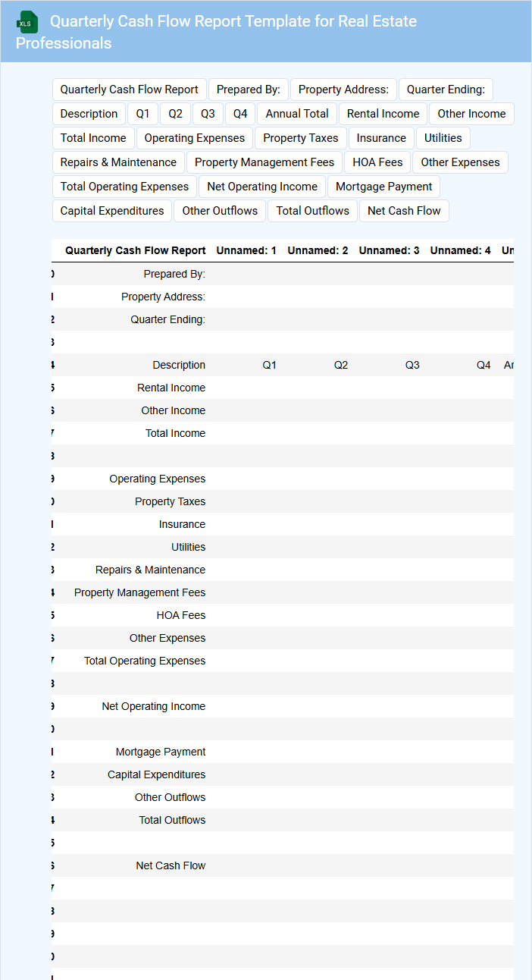
Task: Select the Other Outflows tag
Action: click(220, 211)
